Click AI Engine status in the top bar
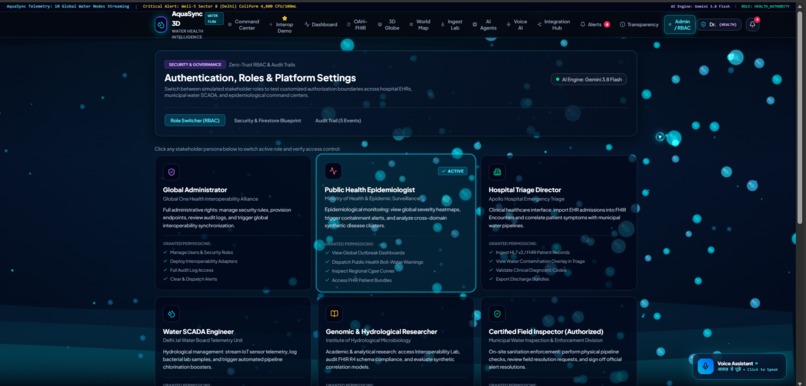This screenshot has height=386, width=806. click(701, 7)
